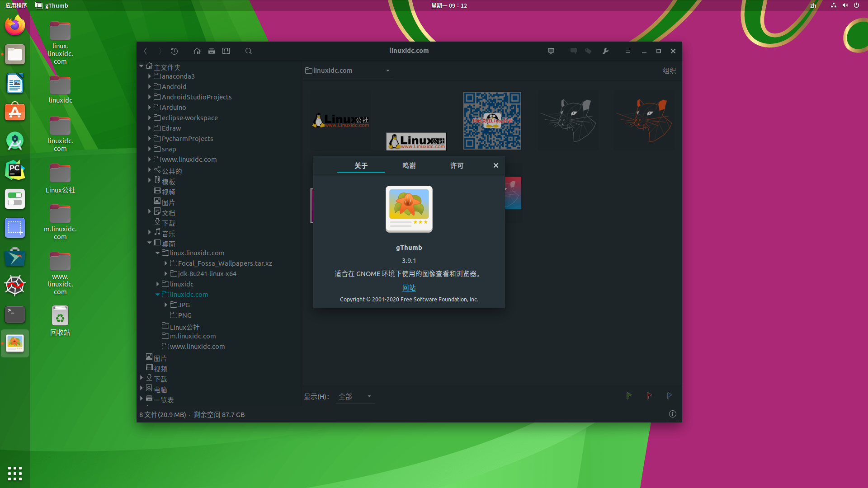Open the m.linuxidc.com desktop folder
The height and width of the screenshot is (488, 868).
point(60,221)
